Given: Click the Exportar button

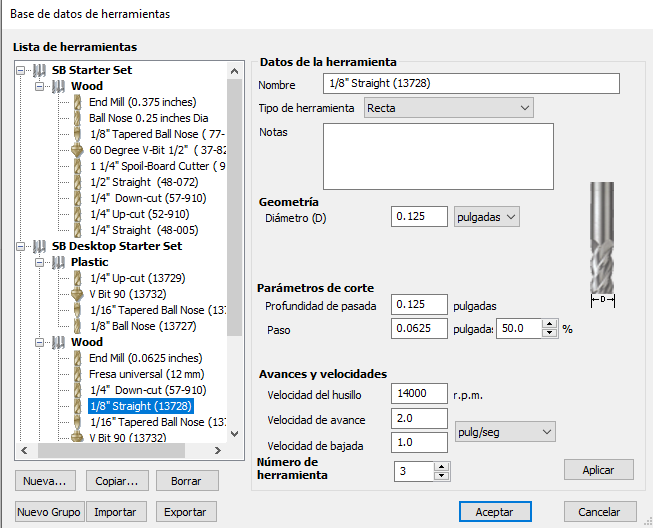Looking at the screenshot, I should [186, 512].
